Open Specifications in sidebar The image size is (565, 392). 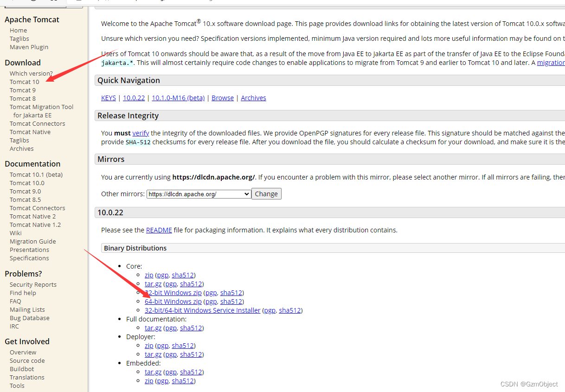(29, 258)
